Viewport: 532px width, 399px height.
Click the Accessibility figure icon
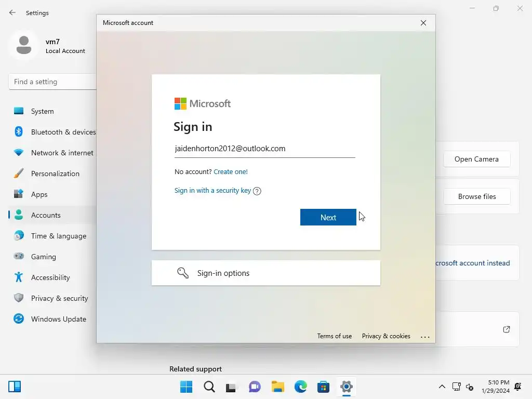pyautogui.click(x=19, y=277)
